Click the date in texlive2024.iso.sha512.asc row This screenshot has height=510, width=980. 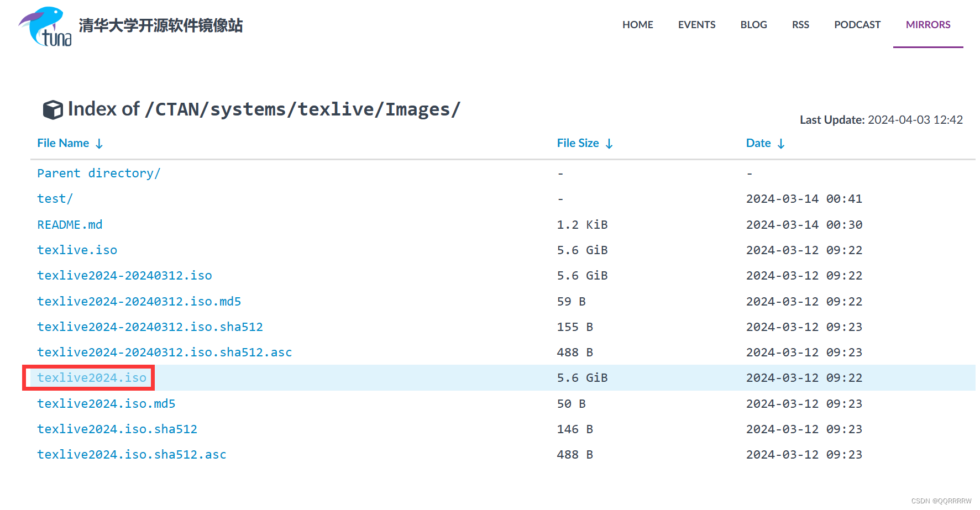click(x=804, y=455)
